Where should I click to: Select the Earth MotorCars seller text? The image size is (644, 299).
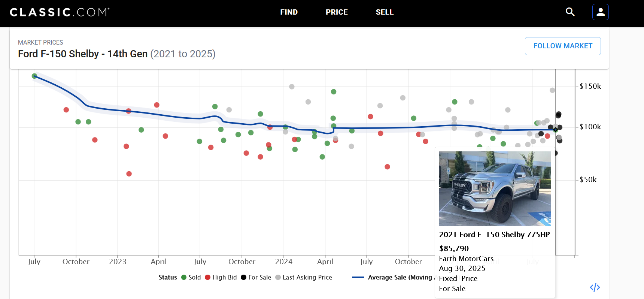click(x=466, y=259)
